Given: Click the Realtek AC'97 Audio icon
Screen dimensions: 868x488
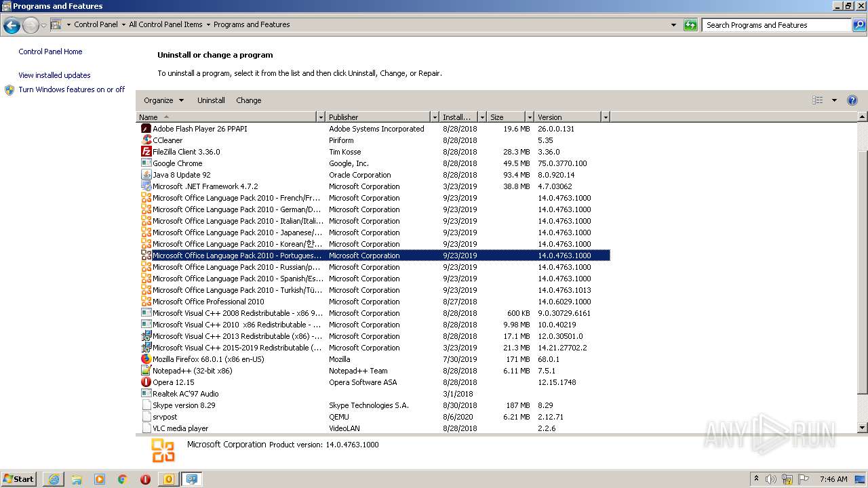Looking at the screenshot, I should (146, 394).
